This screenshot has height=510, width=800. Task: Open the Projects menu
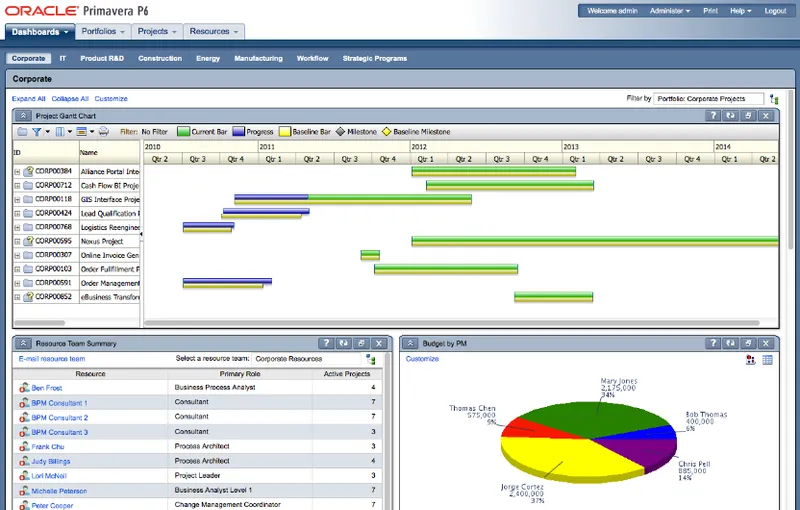[x=157, y=31]
